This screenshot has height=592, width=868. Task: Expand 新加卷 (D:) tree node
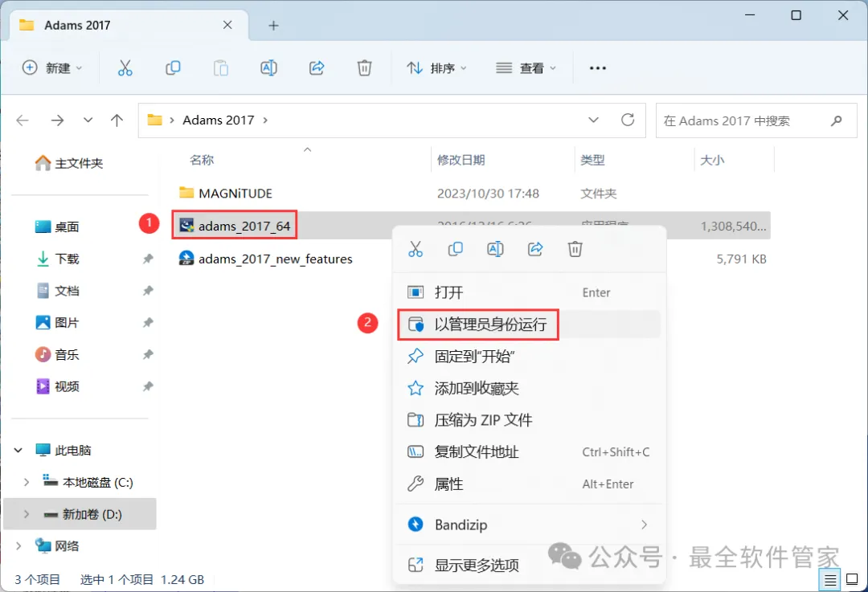point(26,514)
